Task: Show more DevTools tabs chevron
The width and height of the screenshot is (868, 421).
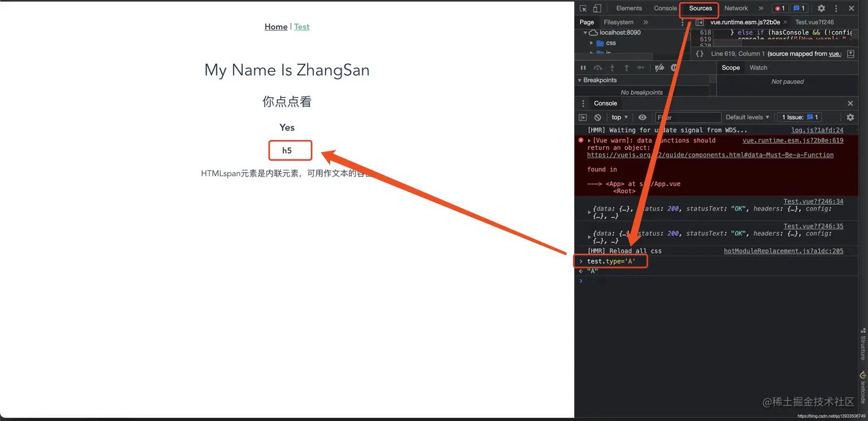Action: (x=761, y=9)
